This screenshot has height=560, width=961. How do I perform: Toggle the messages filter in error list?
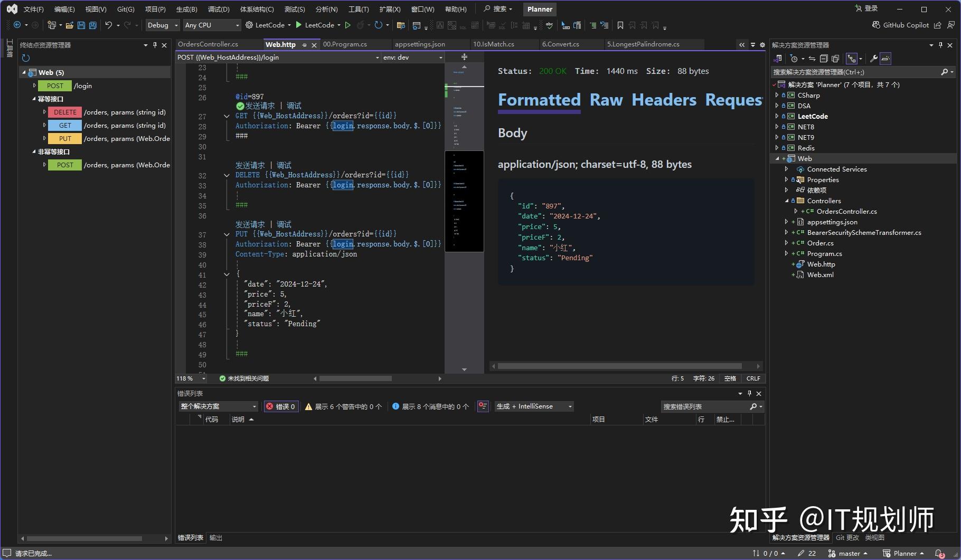430,406
